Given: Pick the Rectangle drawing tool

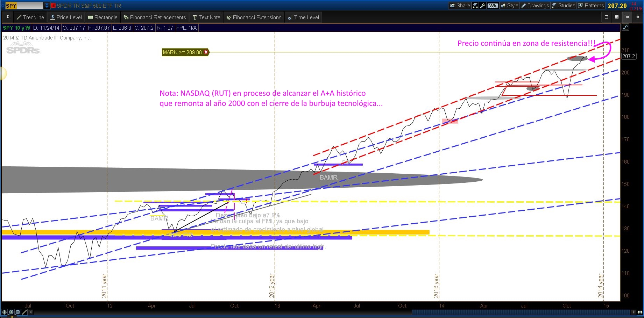Looking at the screenshot, I should (102, 17).
